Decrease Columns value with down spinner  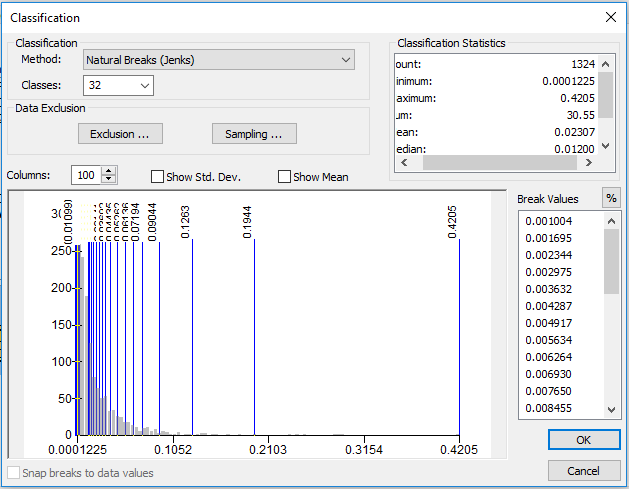[x=108, y=179]
